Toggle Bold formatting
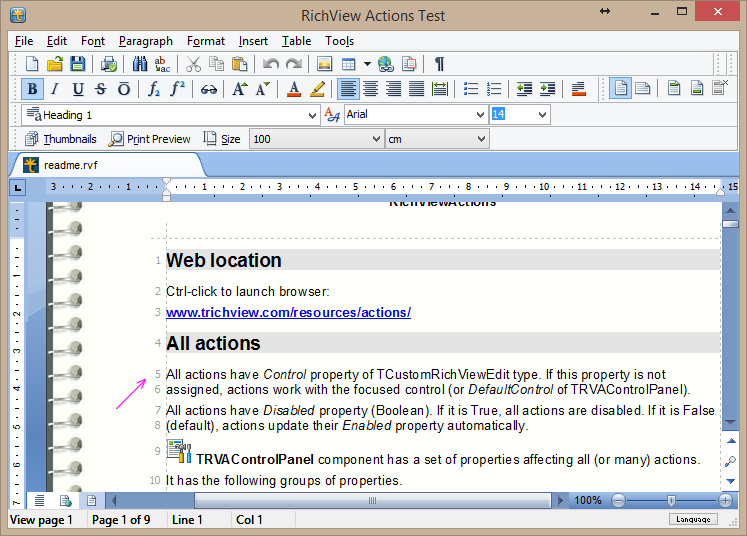Image resolution: width=747 pixels, height=536 pixels. tap(32, 89)
